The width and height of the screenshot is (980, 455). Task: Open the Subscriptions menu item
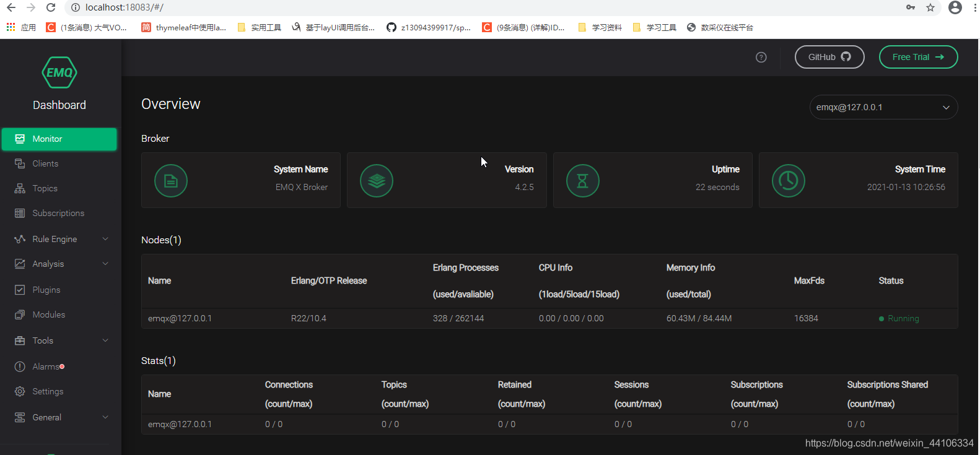click(59, 213)
